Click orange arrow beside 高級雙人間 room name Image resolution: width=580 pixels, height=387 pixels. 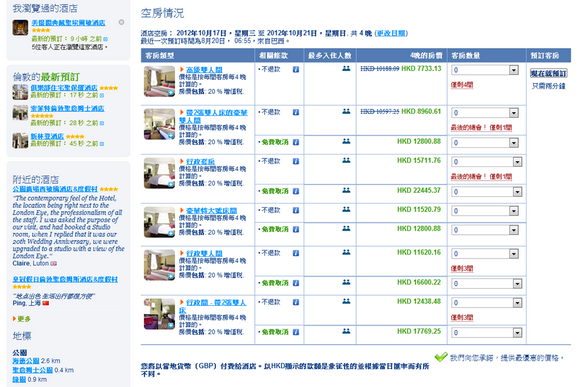pyautogui.click(x=182, y=69)
